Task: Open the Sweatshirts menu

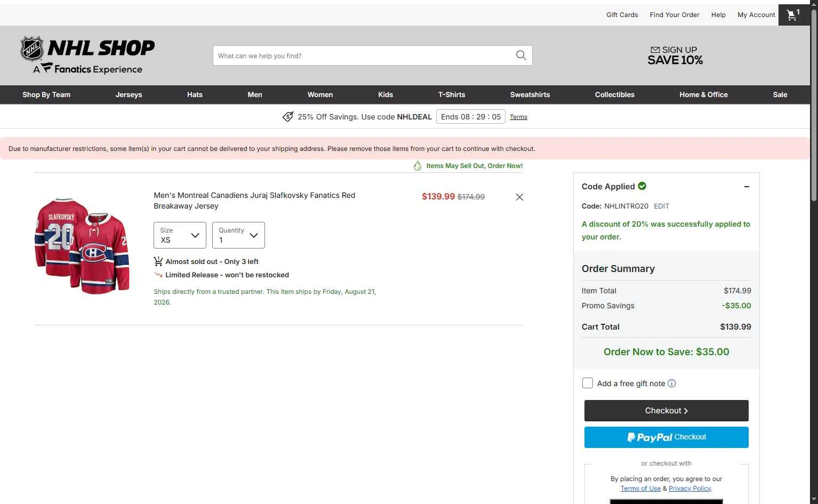Action: click(x=530, y=94)
